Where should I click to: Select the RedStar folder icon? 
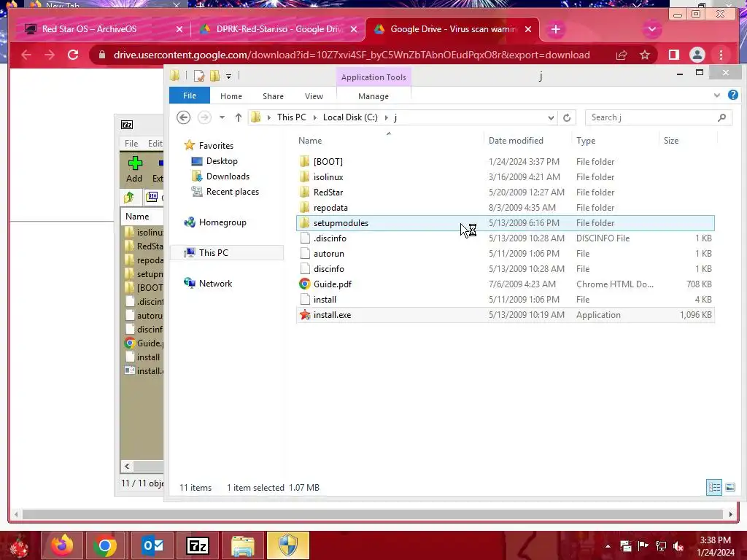(304, 192)
